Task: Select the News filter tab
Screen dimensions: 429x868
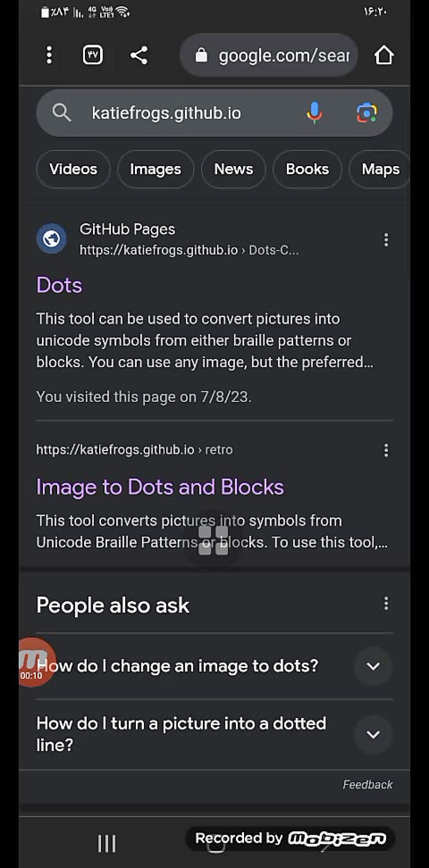Action: 234,169
